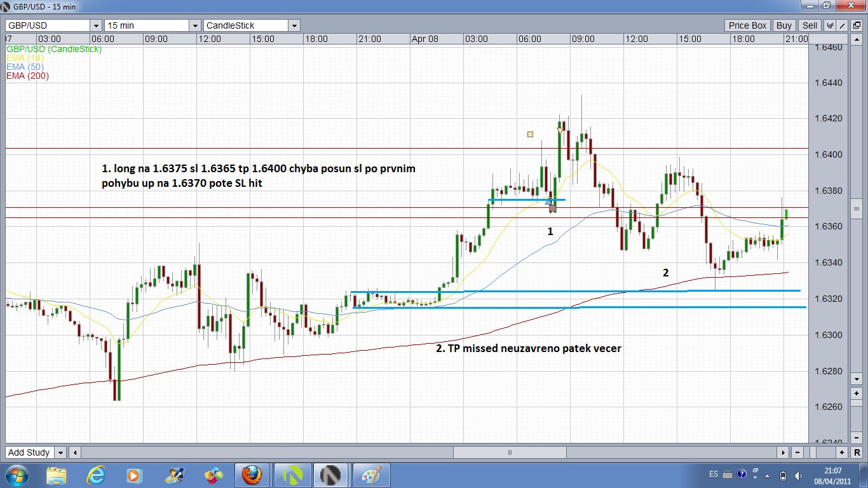Click the 1.6400 price axis label
The height and width of the screenshot is (488, 868).
(827, 155)
